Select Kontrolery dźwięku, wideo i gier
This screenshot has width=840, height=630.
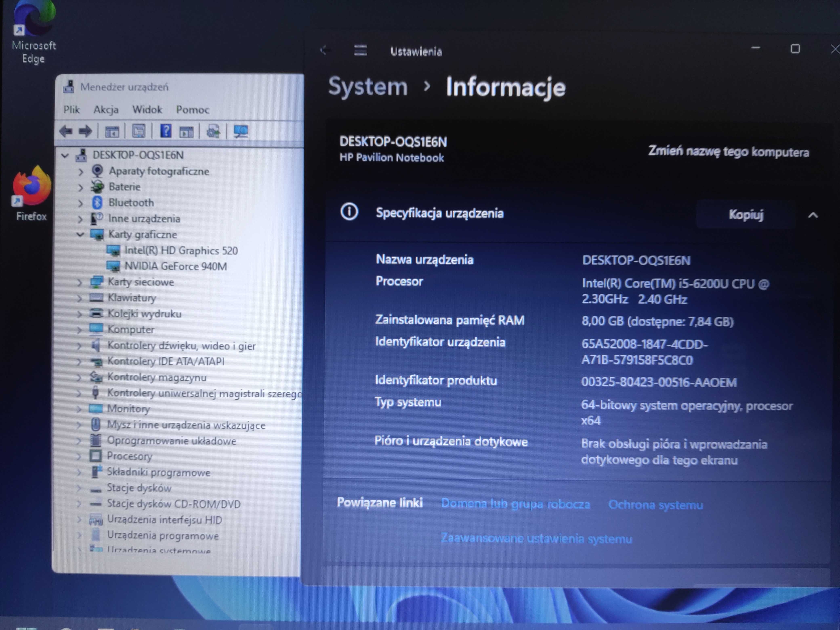[182, 345]
